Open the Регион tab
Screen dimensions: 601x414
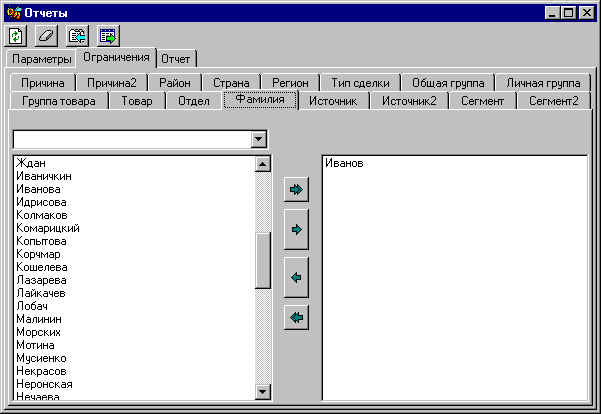[x=290, y=83]
